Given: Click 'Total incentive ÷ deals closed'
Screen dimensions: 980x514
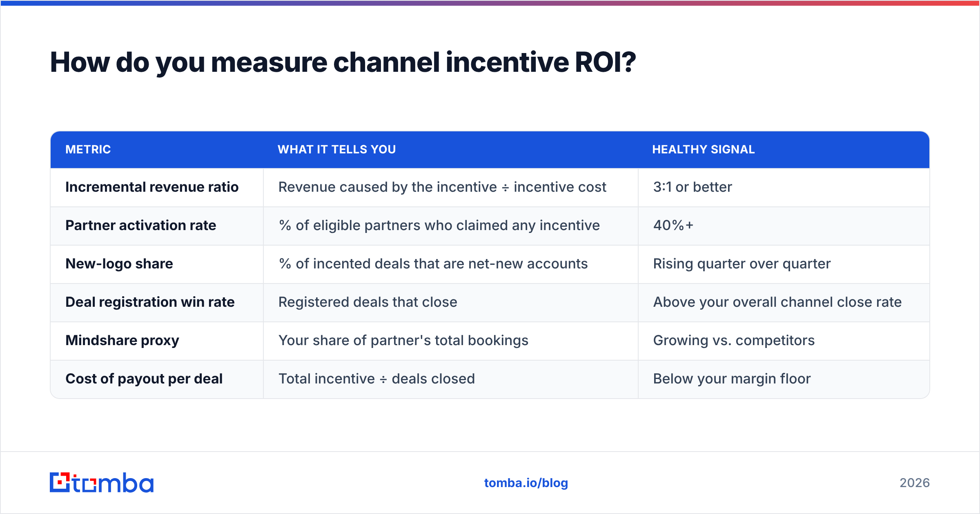Looking at the screenshot, I should (377, 379).
